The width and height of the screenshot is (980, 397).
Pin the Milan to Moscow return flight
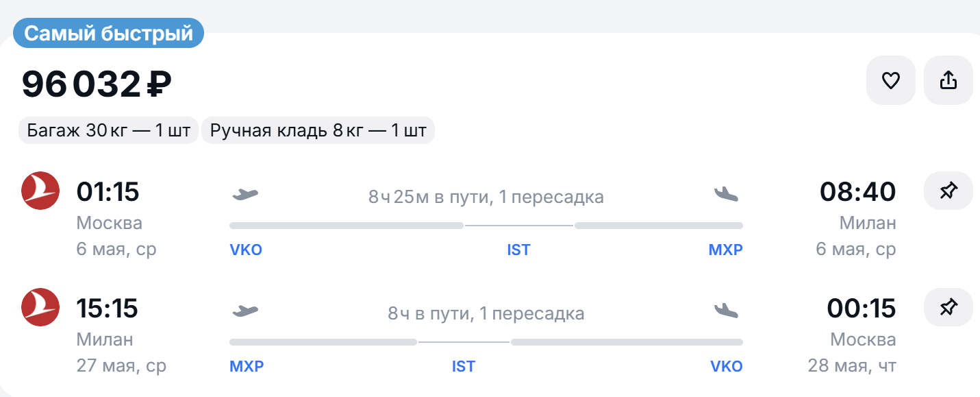[948, 307]
